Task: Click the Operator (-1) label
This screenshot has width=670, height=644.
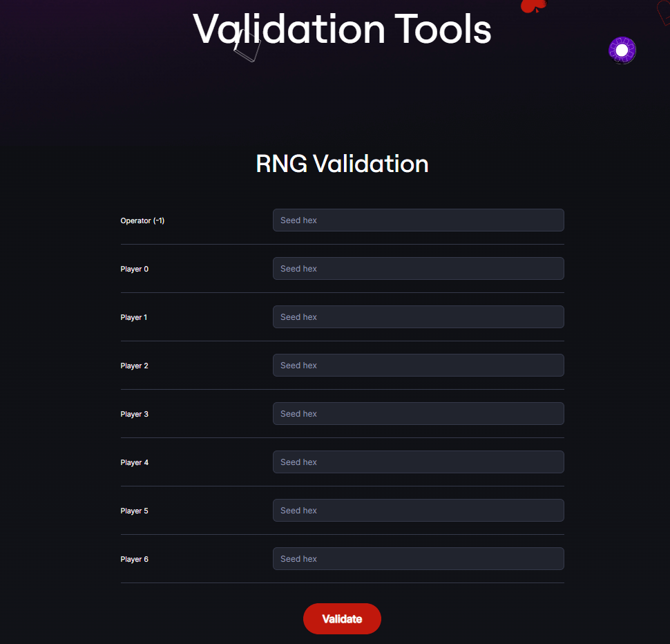Action: tap(142, 221)
